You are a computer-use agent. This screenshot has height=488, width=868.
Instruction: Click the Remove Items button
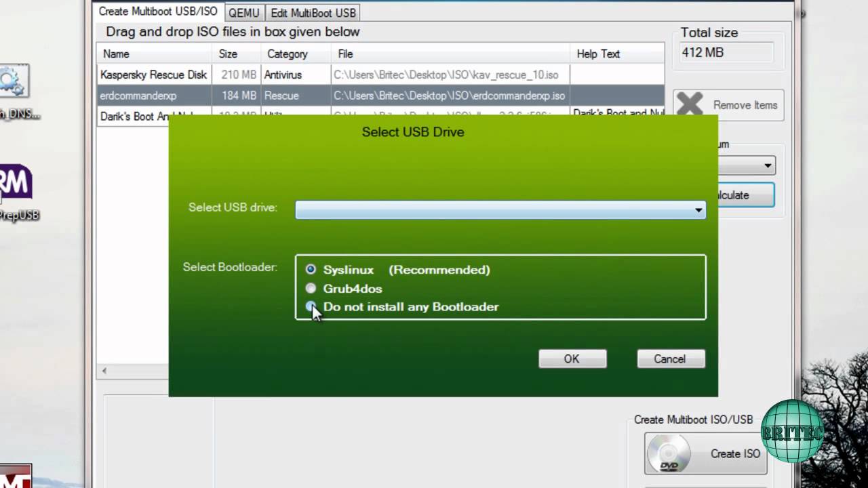(728, 105)
